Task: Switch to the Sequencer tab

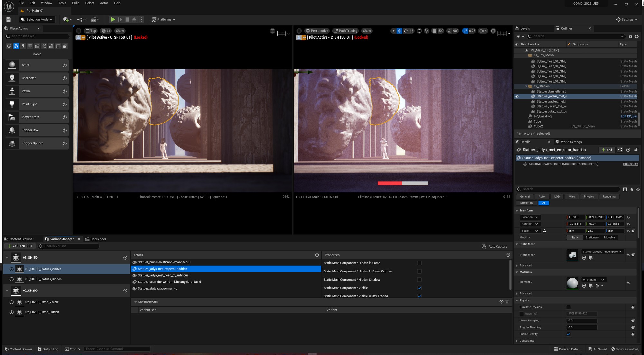Action: (x=96, y=239)
